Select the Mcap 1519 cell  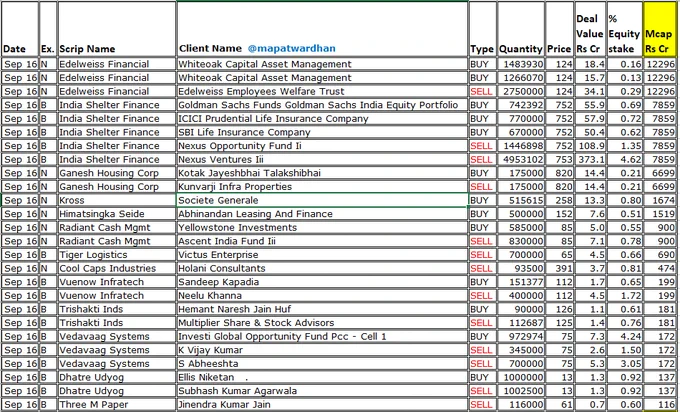coord(660,214)
